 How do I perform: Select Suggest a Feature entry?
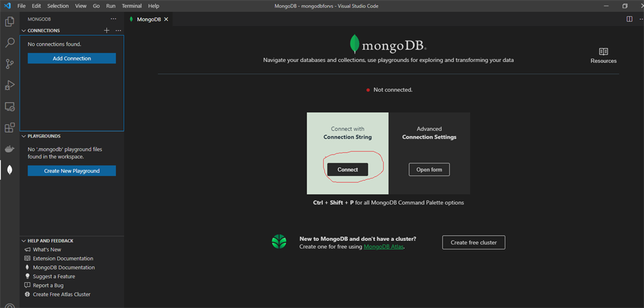(x=54, y=277)
